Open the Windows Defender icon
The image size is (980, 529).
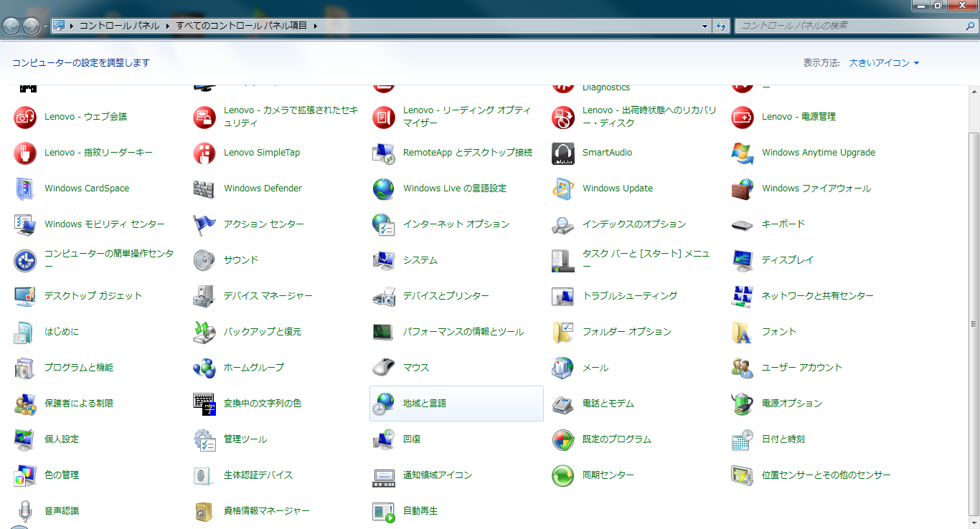[x=204, y=189]
